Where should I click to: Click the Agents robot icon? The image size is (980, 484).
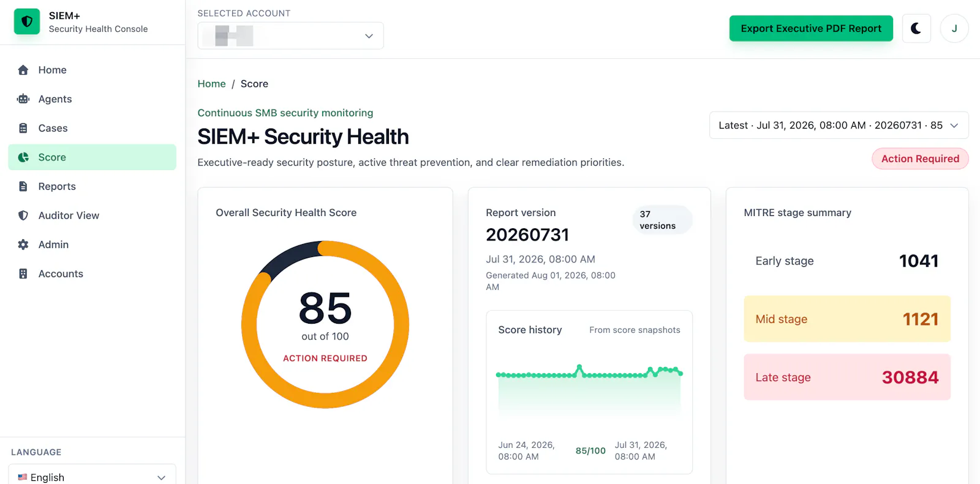[x=23, y=99]
